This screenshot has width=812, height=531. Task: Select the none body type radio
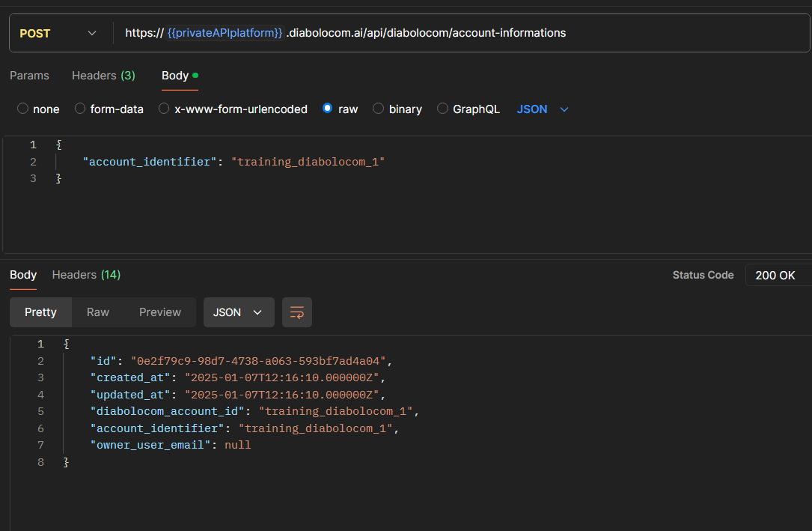click(x=23, y=109)
